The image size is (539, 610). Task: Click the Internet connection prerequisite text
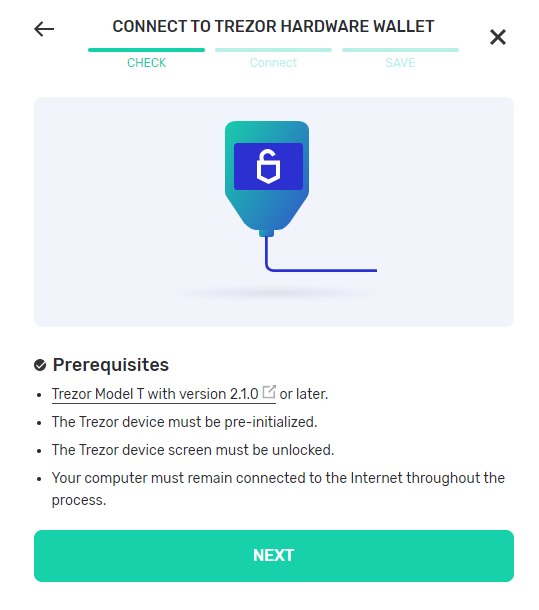tap(278, 489)
